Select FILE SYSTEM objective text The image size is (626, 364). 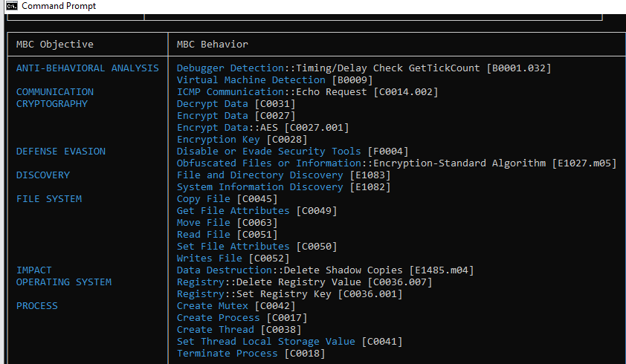pos(49,199)
